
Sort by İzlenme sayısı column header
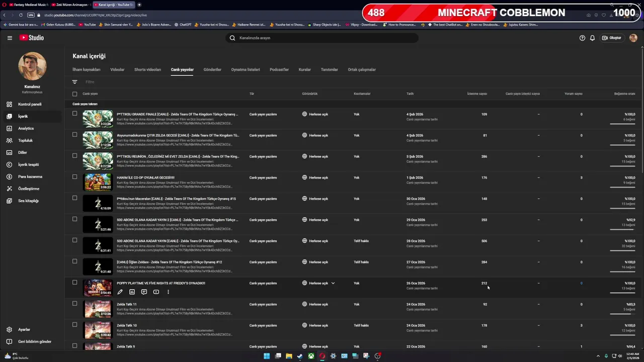pos(477,94)
